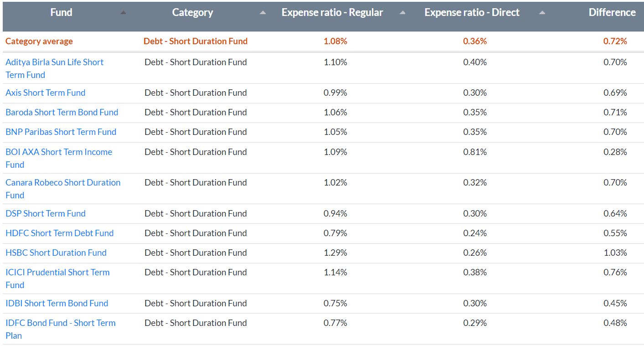The width and height of the screenshot is (644, 346).
Task: Select DSP regular expense ratio 0.94%
Action: (x=335, y=213)
